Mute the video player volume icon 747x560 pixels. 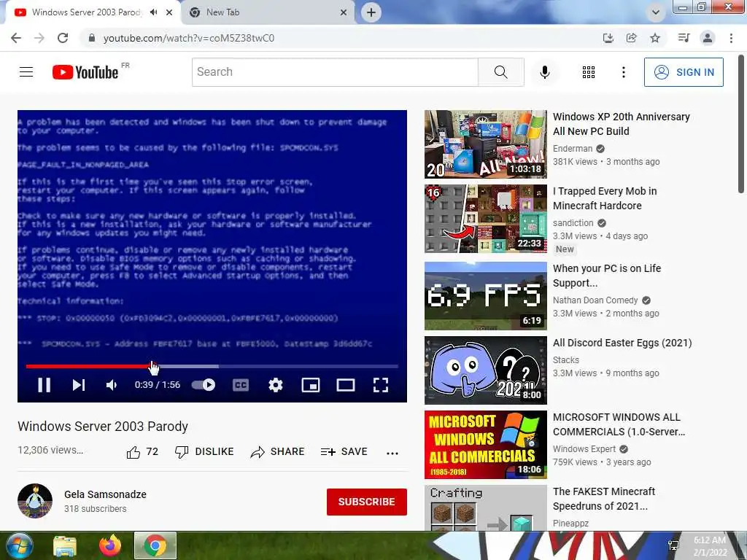pos(112,385)
